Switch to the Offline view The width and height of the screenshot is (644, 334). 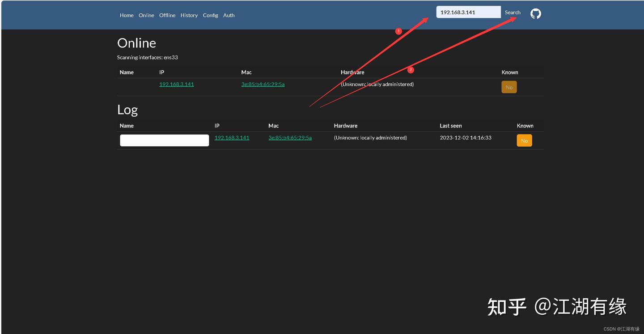pos(167,15)
